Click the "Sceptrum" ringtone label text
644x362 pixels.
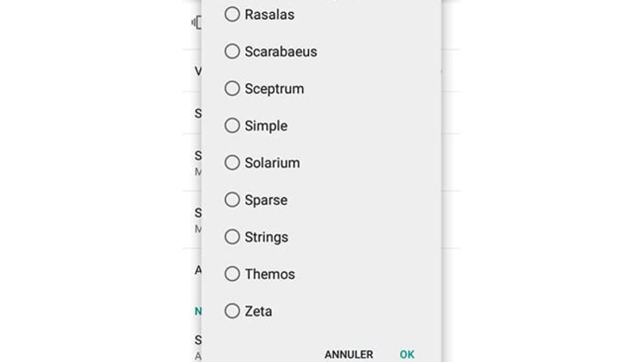tap(274, 88)
